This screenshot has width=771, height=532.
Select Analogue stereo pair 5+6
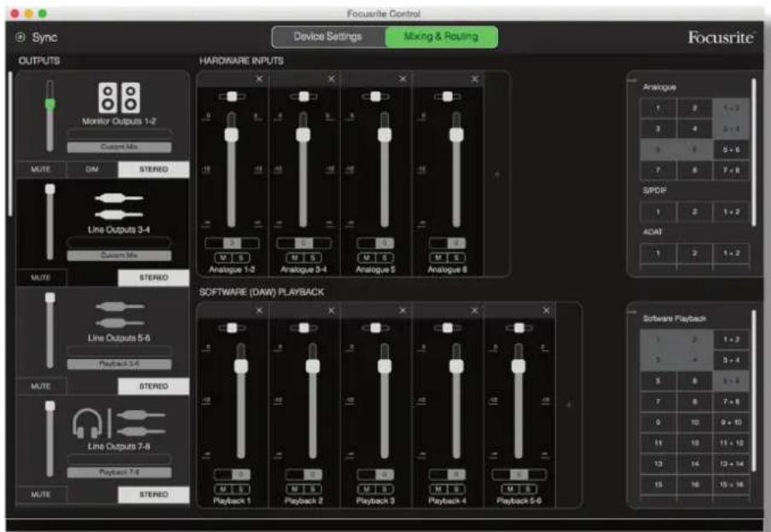point(731,149)
